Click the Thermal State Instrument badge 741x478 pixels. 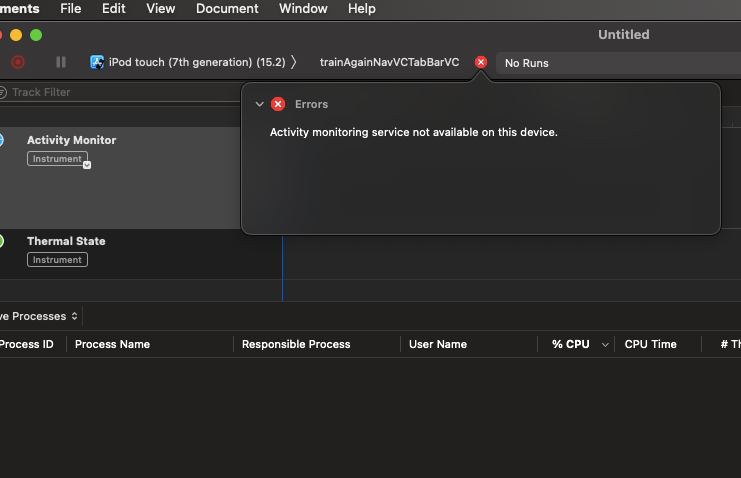click(x=57, y=260)
